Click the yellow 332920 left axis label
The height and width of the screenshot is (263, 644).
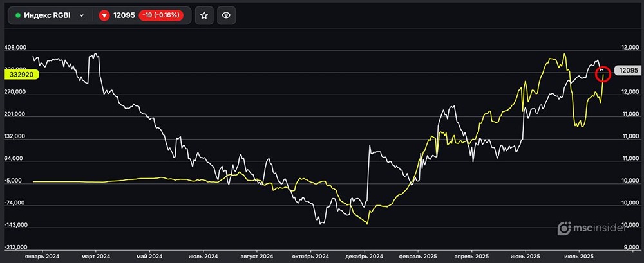click(21, 75)
